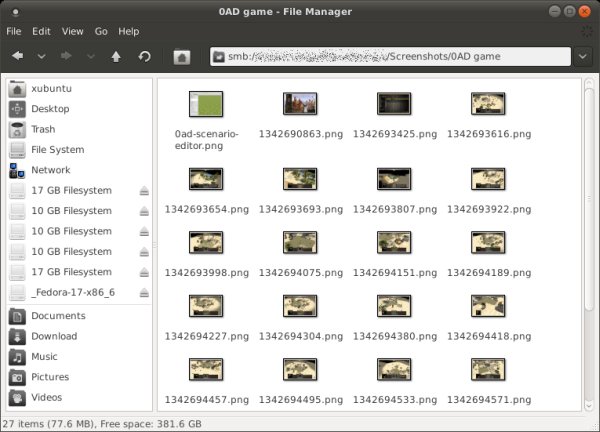Open Pictures bookmark in sidebar
Screen dimensions: 600x432
tap(79, 377)
